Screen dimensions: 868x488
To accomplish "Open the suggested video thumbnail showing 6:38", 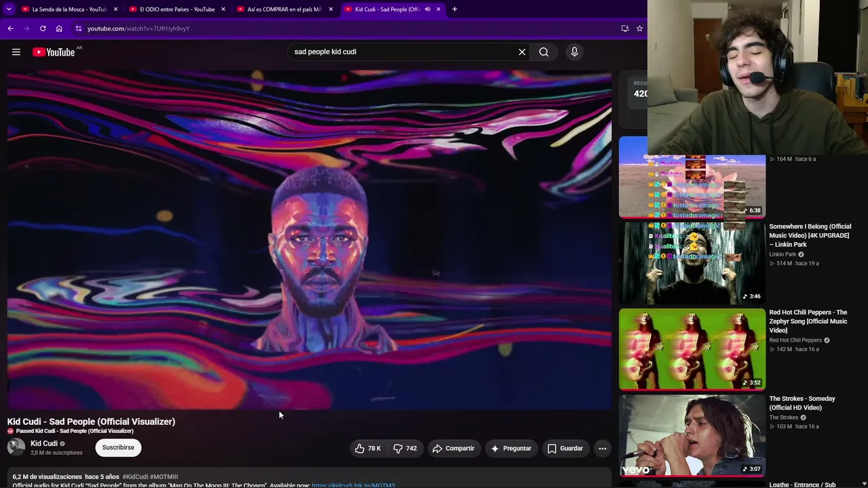I will (692, 178).
